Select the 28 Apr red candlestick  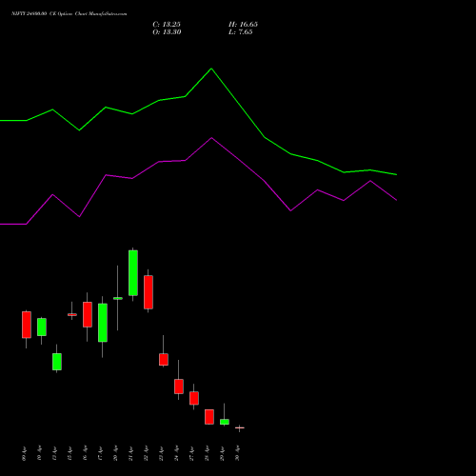tap(209, 417)
